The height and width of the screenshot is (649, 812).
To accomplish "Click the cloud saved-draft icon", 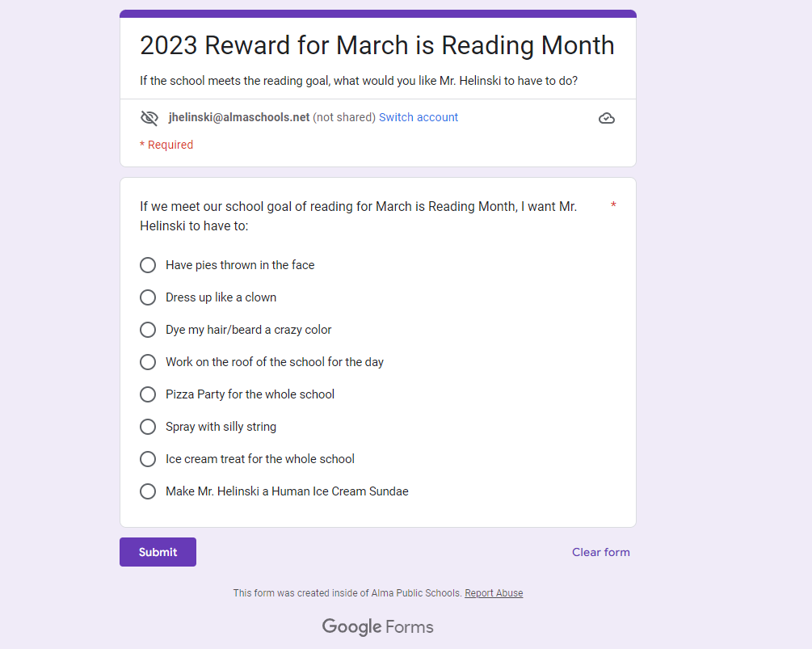I will 607,119.
